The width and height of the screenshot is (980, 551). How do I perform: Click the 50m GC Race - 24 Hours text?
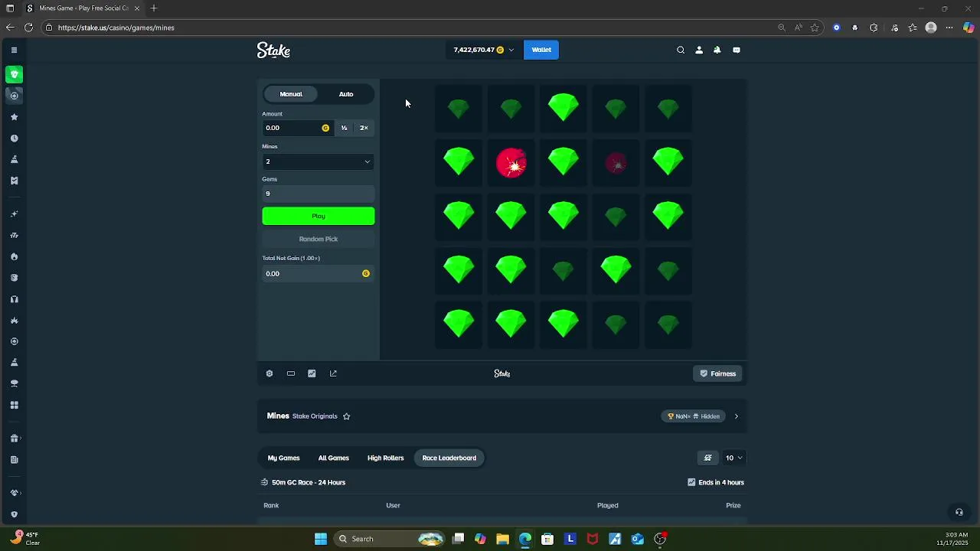(x=309, y=482)
